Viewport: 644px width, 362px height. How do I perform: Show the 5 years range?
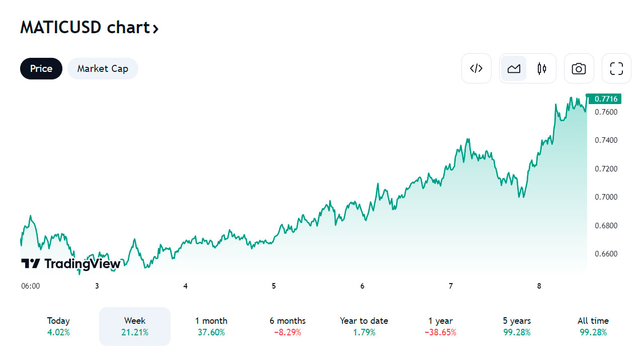[x=517, y=326]
